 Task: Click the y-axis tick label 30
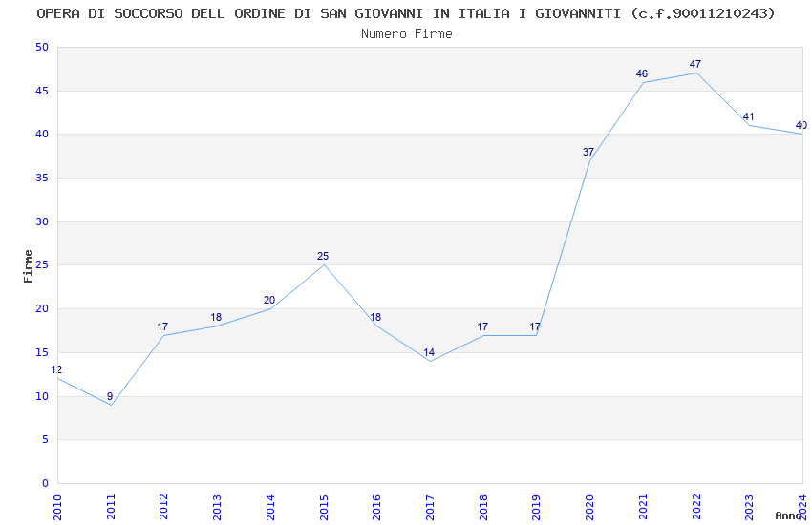[42, 221]
